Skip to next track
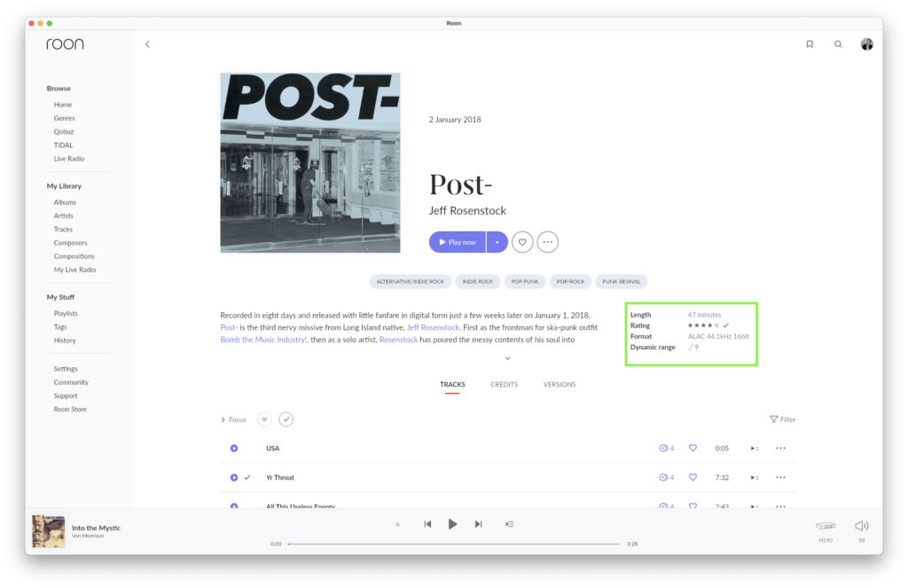The width and height of the screenshot is (908, 588). coord(478,524)
